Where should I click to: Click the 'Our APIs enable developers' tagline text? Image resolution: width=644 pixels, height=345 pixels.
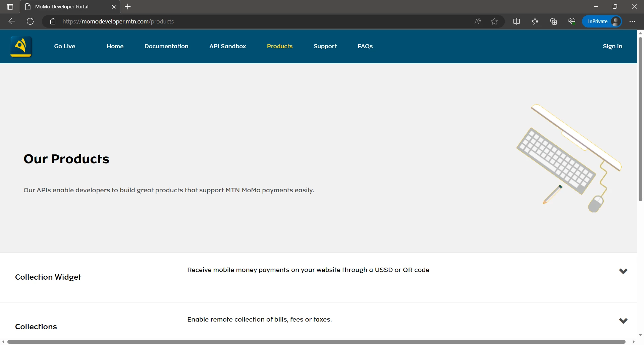[169, 190]
